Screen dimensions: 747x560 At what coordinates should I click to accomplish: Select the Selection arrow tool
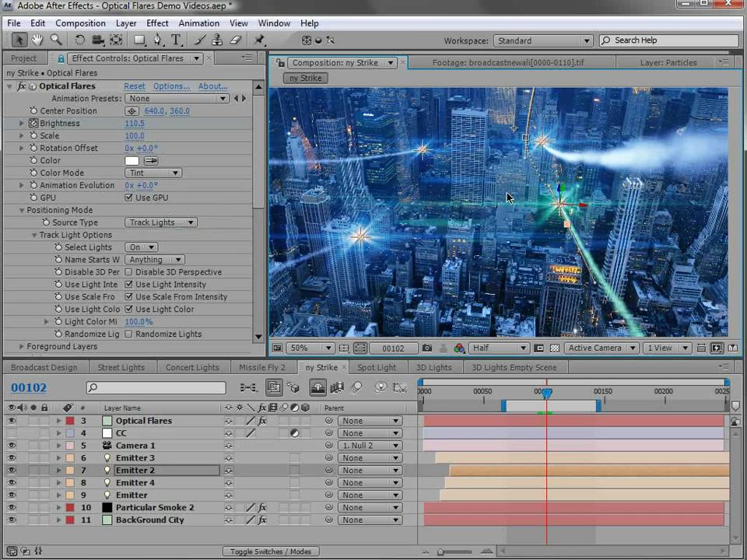pyautogui.click(x=19, y=40)
